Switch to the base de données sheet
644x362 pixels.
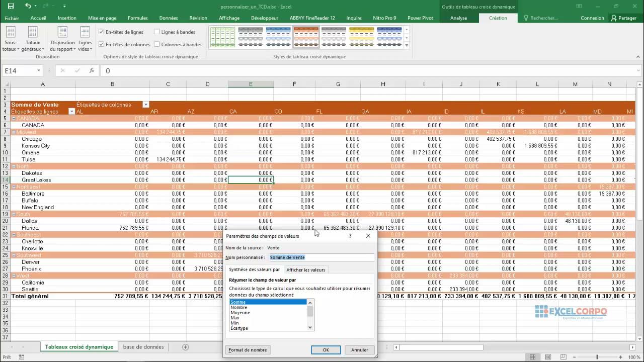143,347
